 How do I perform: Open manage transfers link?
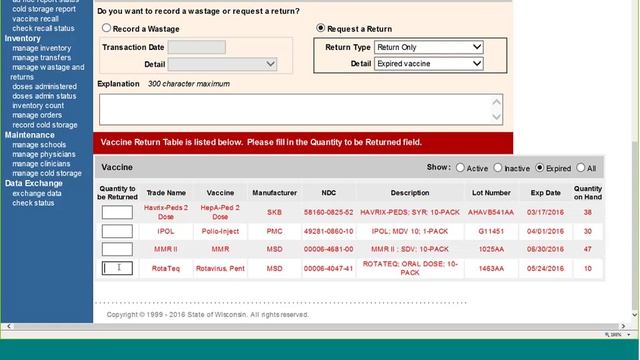[41, 58]
